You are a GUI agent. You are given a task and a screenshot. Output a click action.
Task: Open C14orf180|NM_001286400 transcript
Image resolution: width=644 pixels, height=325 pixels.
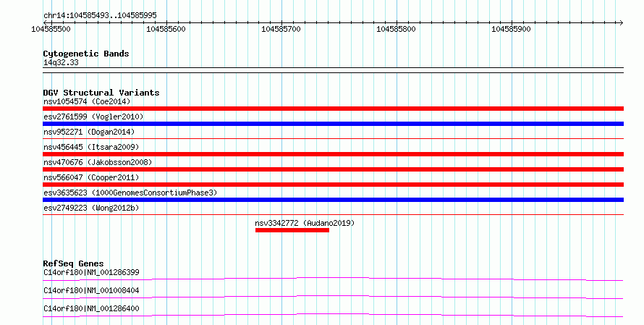point(91,308)
